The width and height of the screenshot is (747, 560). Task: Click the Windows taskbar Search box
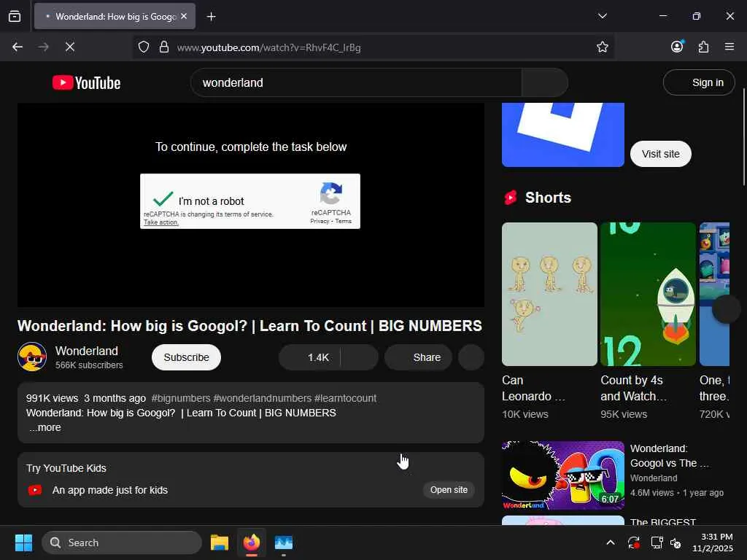click(x=122, y=542)
